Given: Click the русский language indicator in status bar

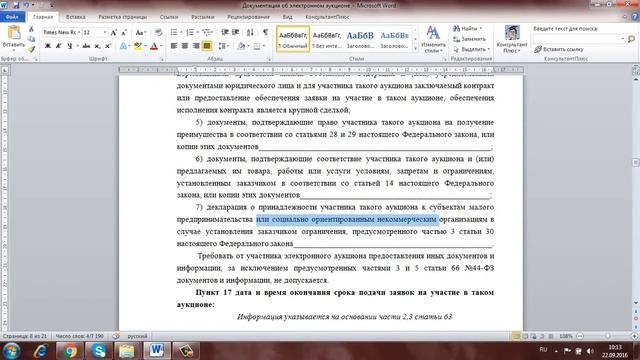Looking at the screenshot, I should click(x=137, y=336).
